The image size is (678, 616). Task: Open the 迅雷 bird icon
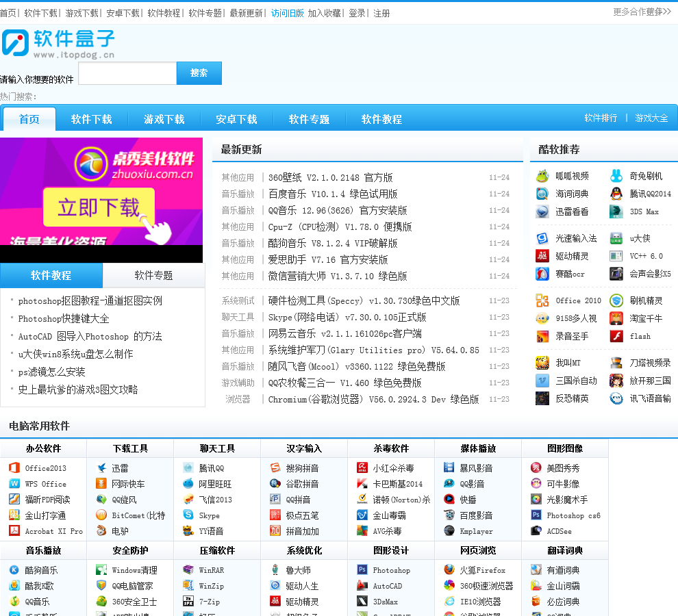pos(101,467)
